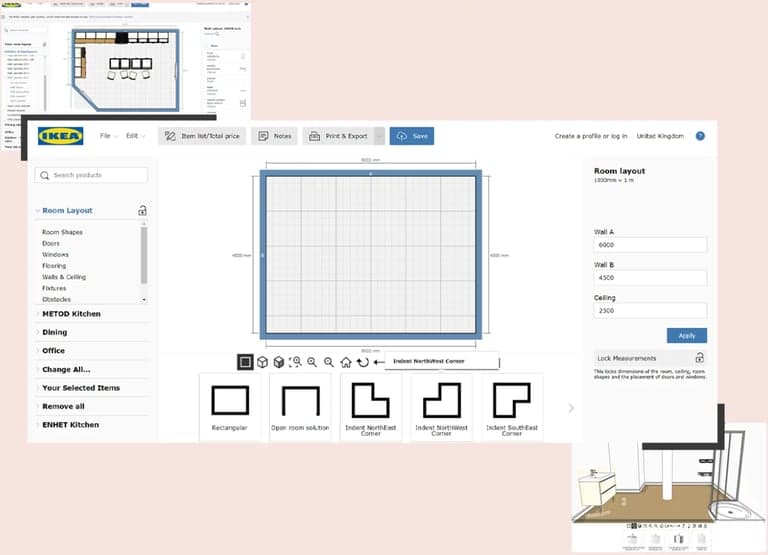Expand the Dining section
The height and width of the screenshot is (555, 768).
(54, 332)
